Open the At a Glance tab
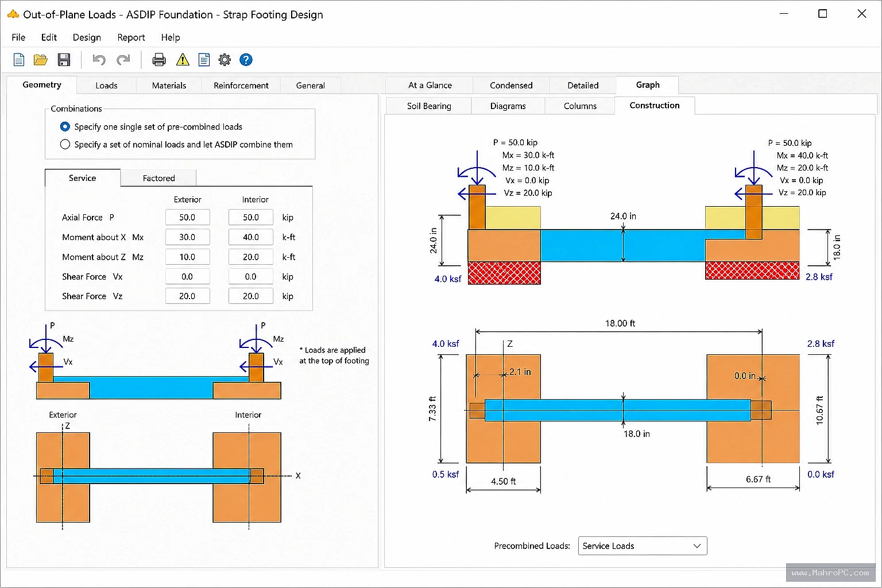Image resolution: width=882 pixels, height=588 pixels. 430,85
